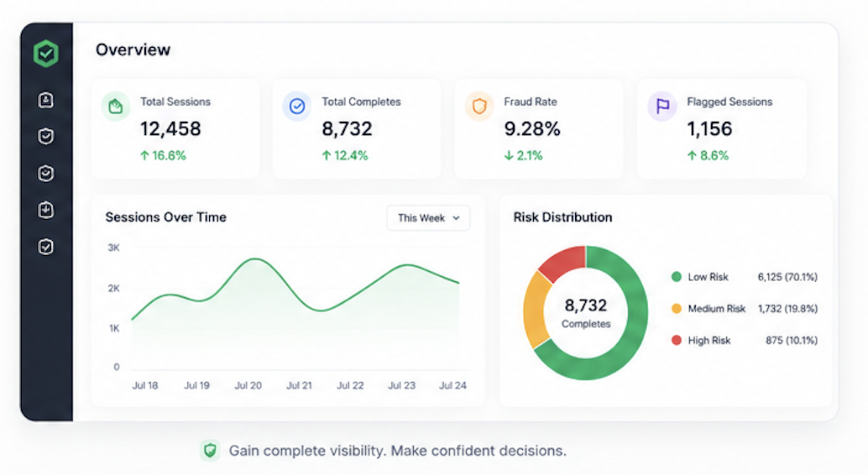The height and width of the screenshot is (475, 868).
Task: Click the 3K y-axis label
Action: (113, 248)
